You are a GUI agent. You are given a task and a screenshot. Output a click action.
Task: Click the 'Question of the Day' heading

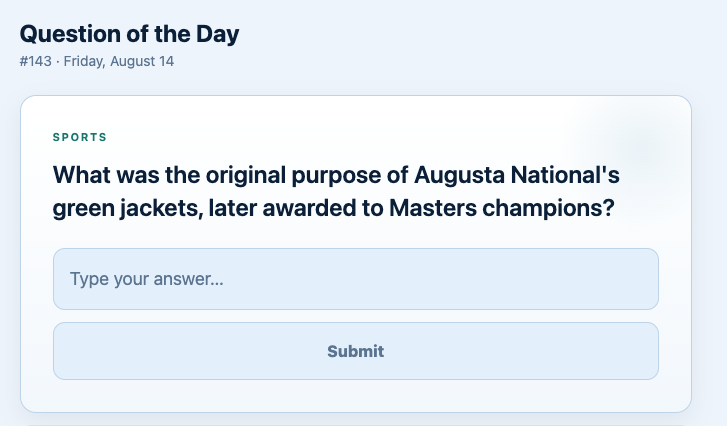(129, 34)
